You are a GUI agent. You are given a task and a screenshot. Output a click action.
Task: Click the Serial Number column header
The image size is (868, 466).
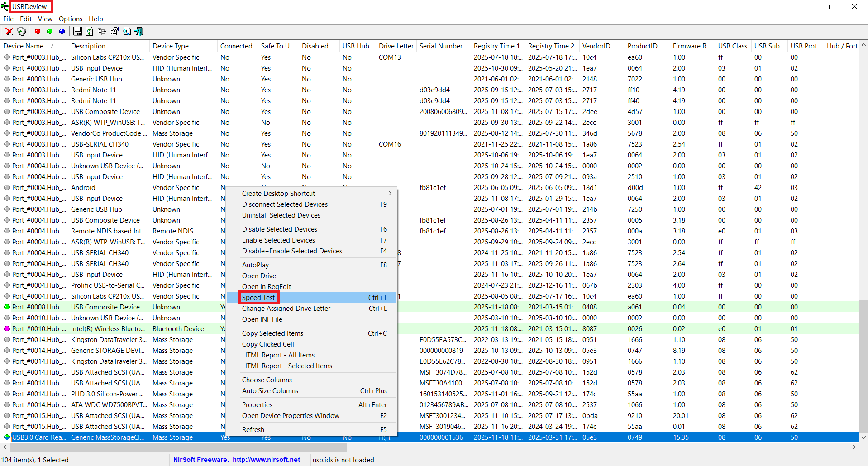441,46
